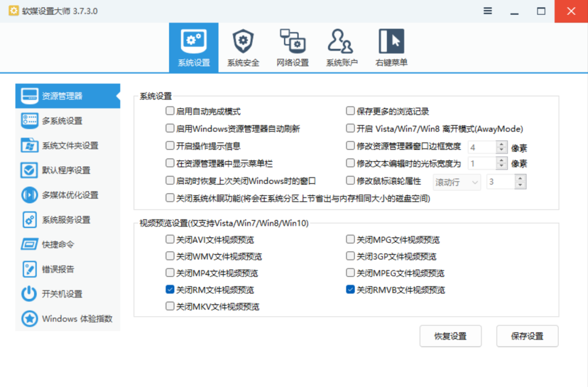Click the app logo in title bar
Image resolution: width=588 pixels, height=387 pixels.
[14, 11]
